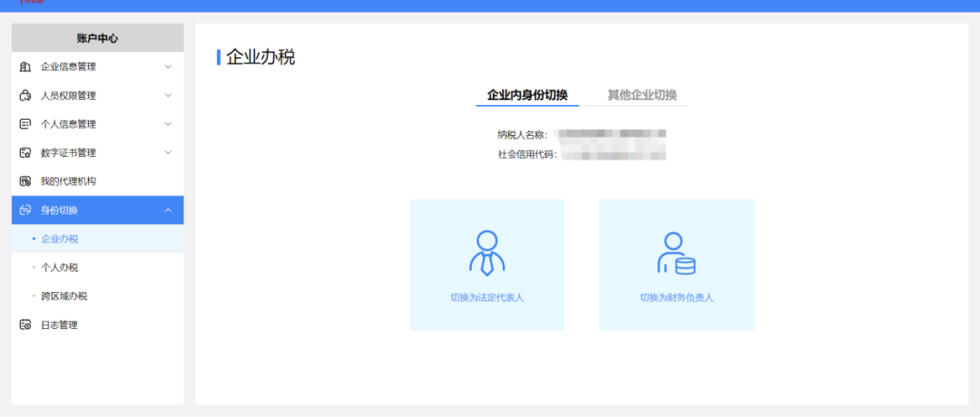
Task: Collapse the 身份切换 chevron
Action: point(168,210)
